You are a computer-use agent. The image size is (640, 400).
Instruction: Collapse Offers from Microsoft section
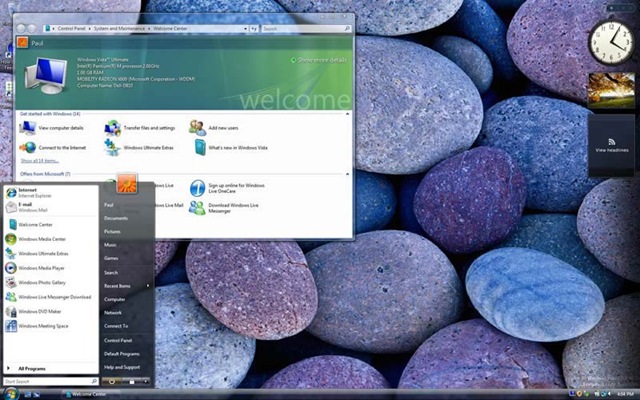(x=347, y=174)
